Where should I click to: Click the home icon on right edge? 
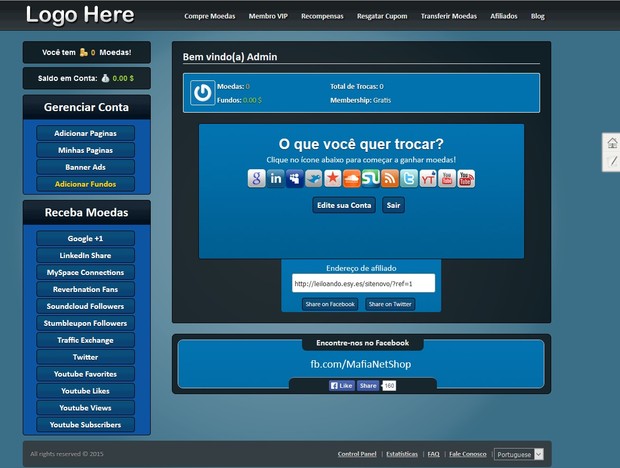coord(612,143)
